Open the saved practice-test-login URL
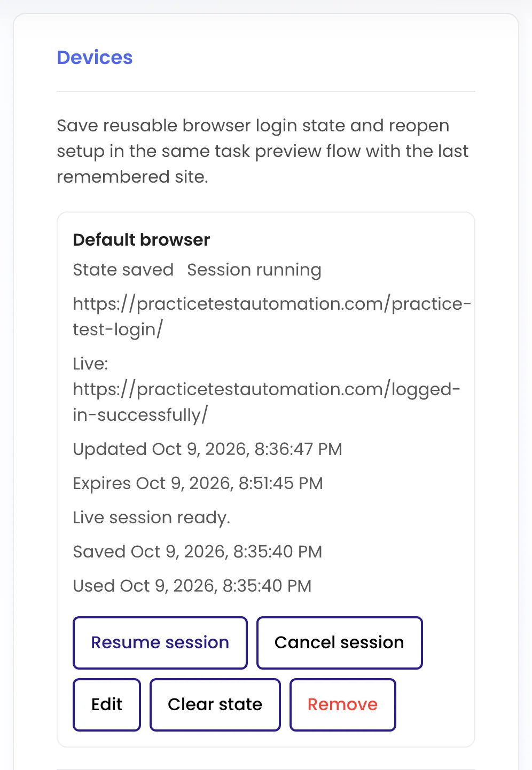532x770 pixels. point(272,317)
